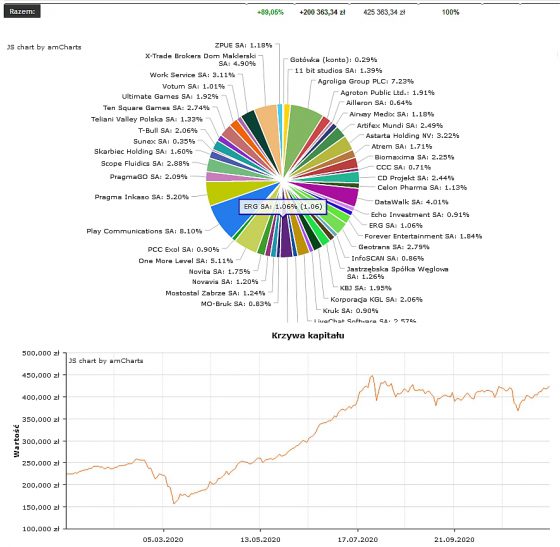Click the DataWalk SA: 4.01% label
The image size is (560, 547).
click(x=411, y=202)
